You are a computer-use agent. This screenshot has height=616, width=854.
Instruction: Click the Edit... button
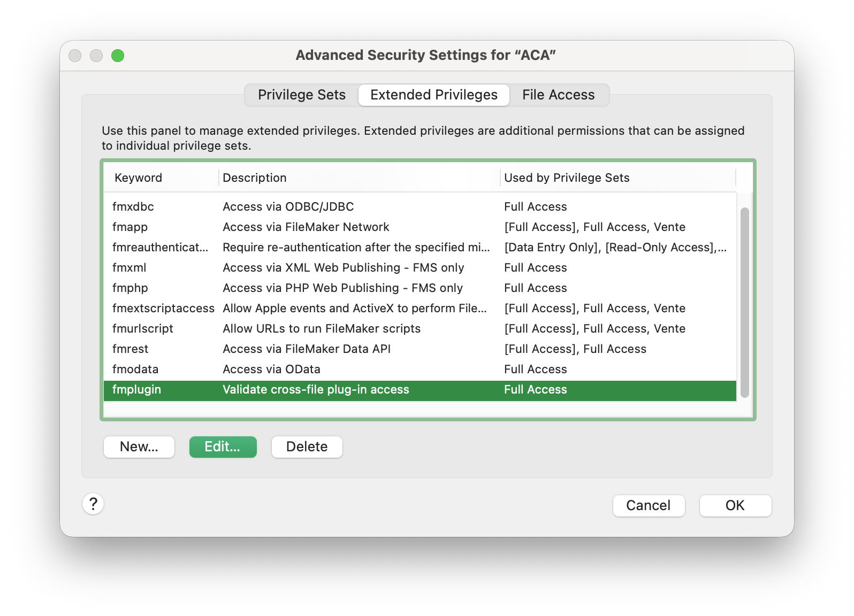point(223,446)
